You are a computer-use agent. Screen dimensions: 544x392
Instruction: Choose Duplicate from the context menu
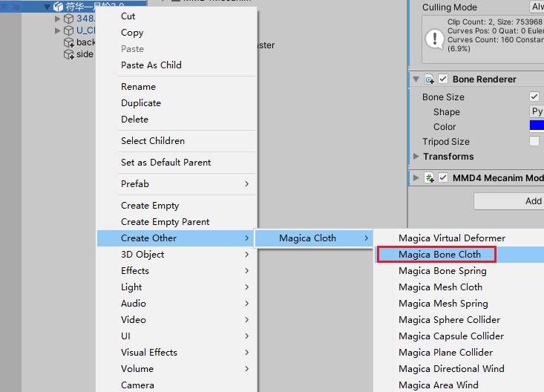coord(141,103)
